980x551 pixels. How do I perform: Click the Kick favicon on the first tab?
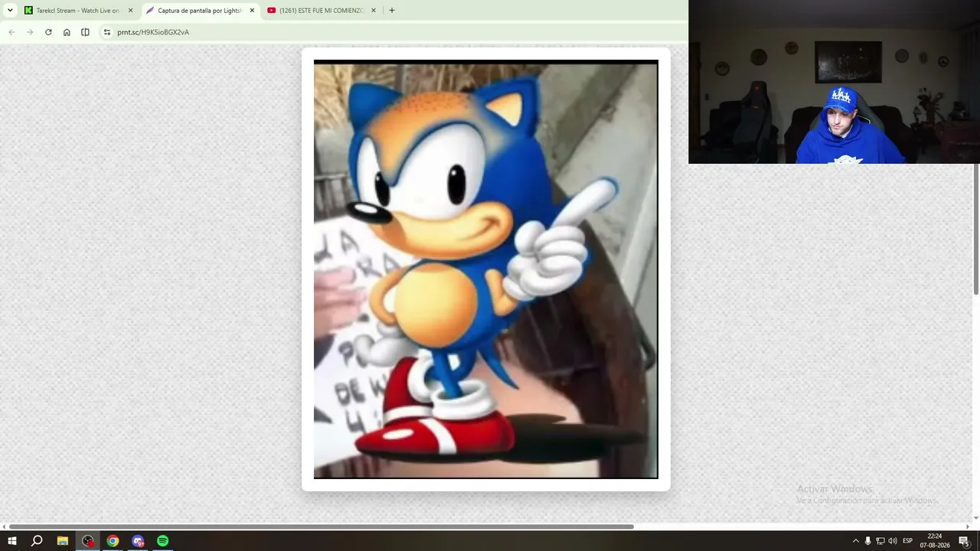pyautogui.click(x=28, y=11)
